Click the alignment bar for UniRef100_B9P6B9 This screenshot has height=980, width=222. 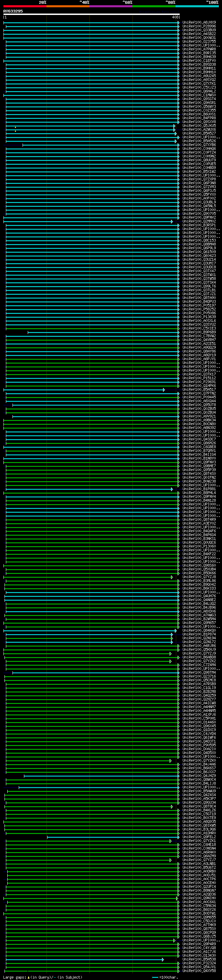(x=104, y=332)
